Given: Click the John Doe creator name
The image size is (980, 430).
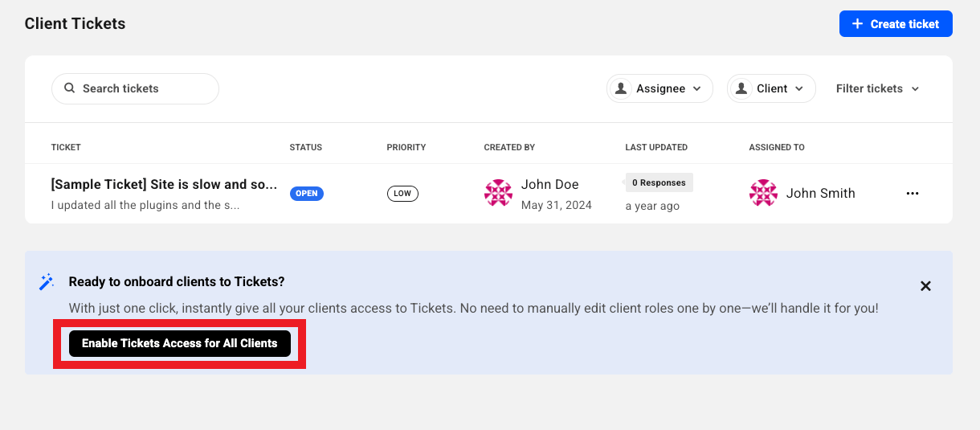Looking at the screenshot, I should [x=550, y=184].
